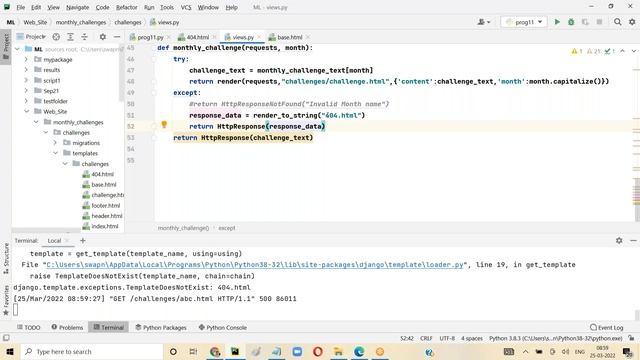This screenshot has height=360, width=640.
Task: Expand testfolder in project tree
Action: (26, 101)
